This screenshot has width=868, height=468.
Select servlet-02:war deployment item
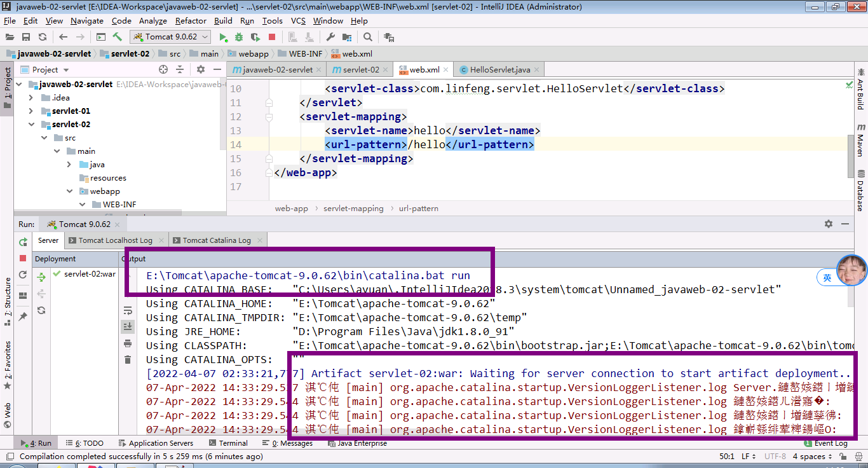pyautogui.click(x=84, y=274)
